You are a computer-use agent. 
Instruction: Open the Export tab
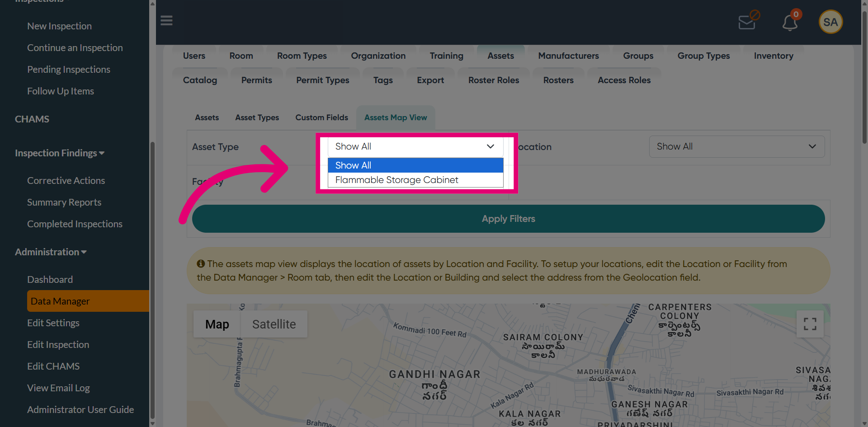click(x=430, y=80)
